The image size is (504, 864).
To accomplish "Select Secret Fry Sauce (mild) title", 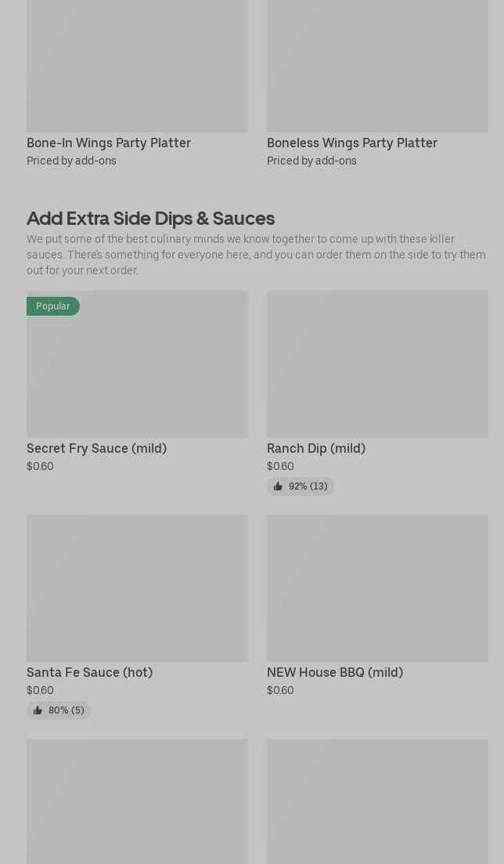I will 96,448.
